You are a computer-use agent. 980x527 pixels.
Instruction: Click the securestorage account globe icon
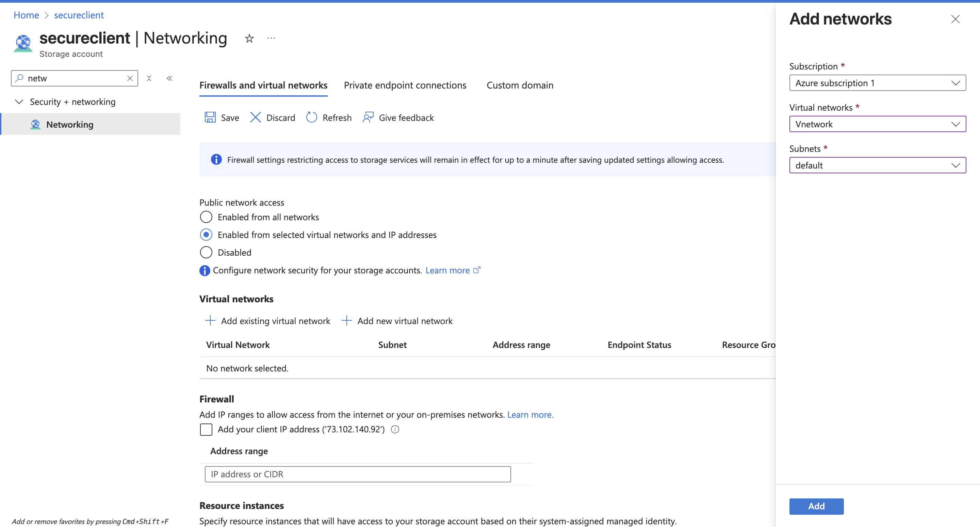(x=23, y=43)
